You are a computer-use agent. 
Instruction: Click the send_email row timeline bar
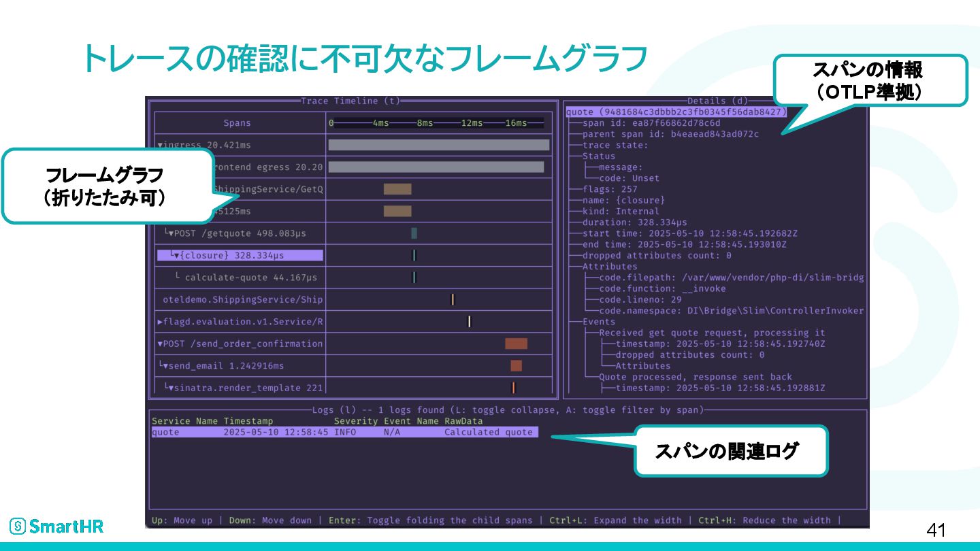pyautogui.click(x=516, y=366)
